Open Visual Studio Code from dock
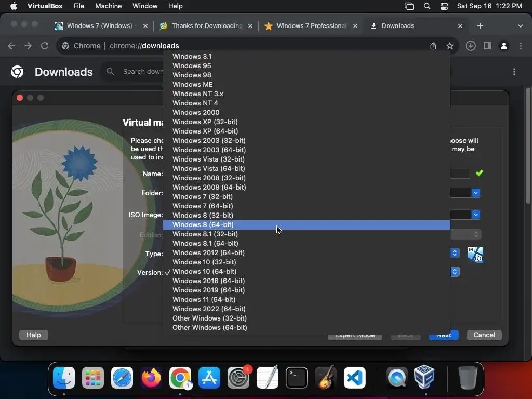 tap(355, 378)
